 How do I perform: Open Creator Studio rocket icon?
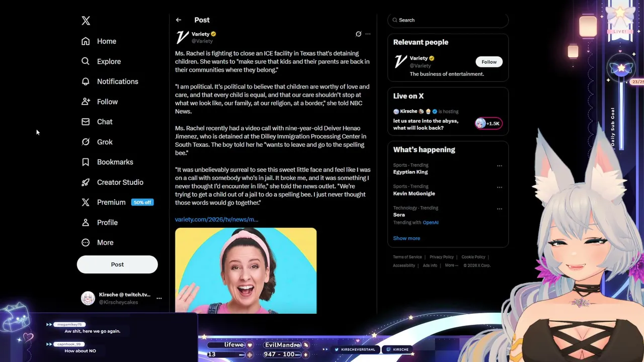[86, 182]
